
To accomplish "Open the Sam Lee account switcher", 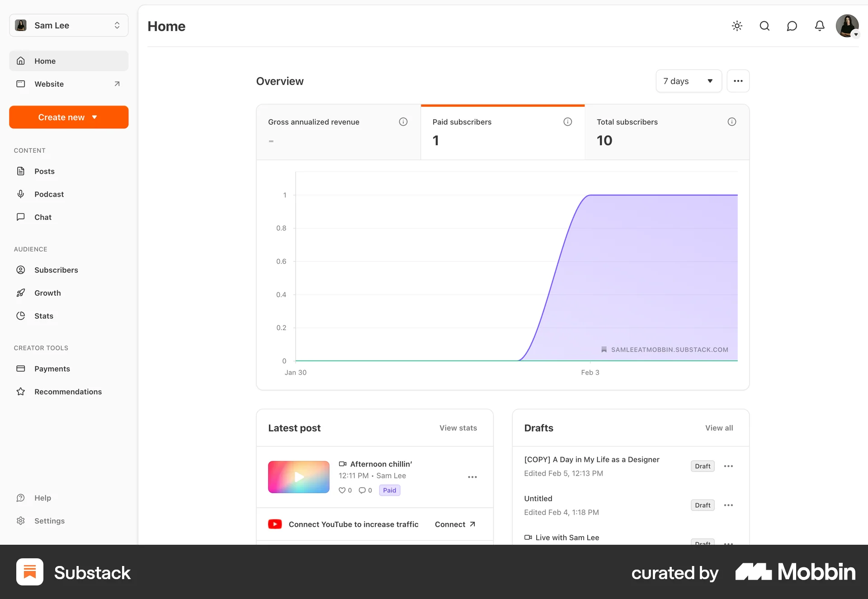I will (x=68, y=25).
